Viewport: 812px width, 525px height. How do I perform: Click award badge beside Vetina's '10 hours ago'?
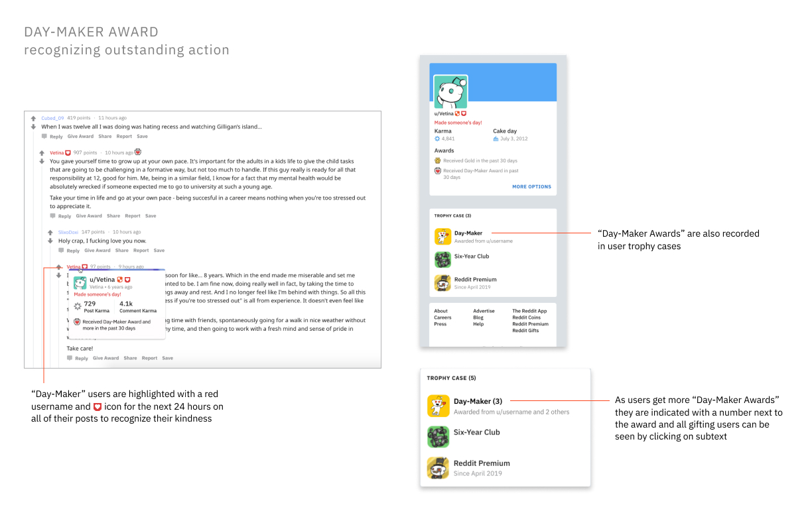click(x=138, y=152)
